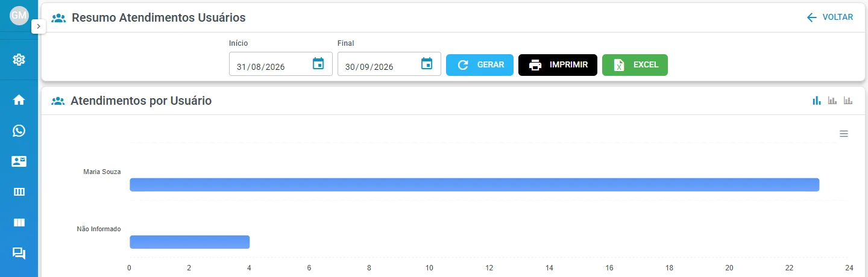868x277 pixels.
Task: Open the GM user avatar
Action: pyautogui.click(x=19, y=16)
